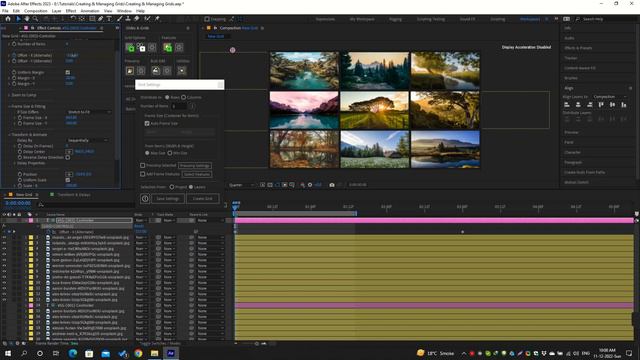The image size is (640, 360).
Task: Click the green Grid Options create icon
Action: point(130,48)
